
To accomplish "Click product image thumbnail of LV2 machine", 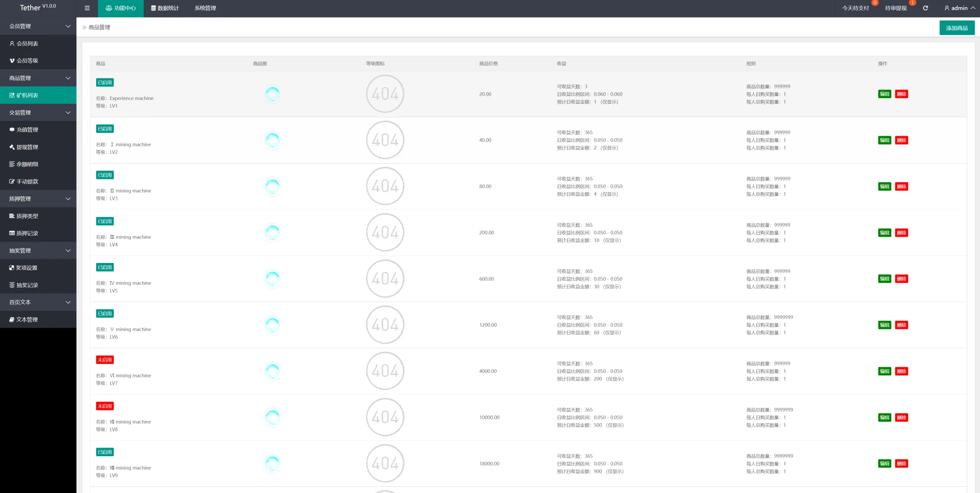I will point(272,140).
